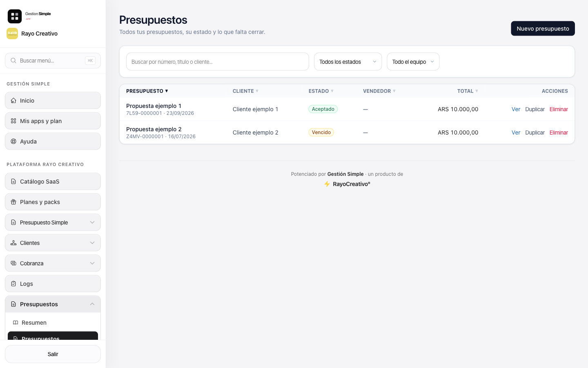The height and width of the screenshot is (368, 588).
Task: Click the people icon beside Clientes
Action: pos(13,243)
